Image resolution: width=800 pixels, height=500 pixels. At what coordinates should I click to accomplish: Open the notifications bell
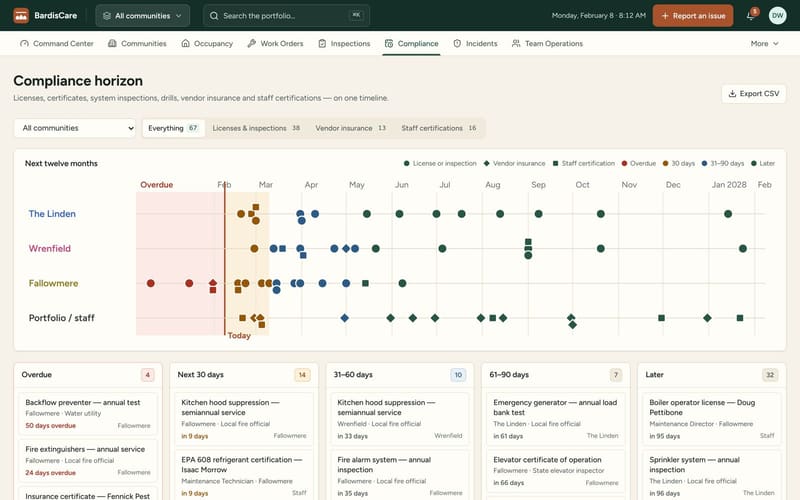pyautogui.click(x=751, y=16)
